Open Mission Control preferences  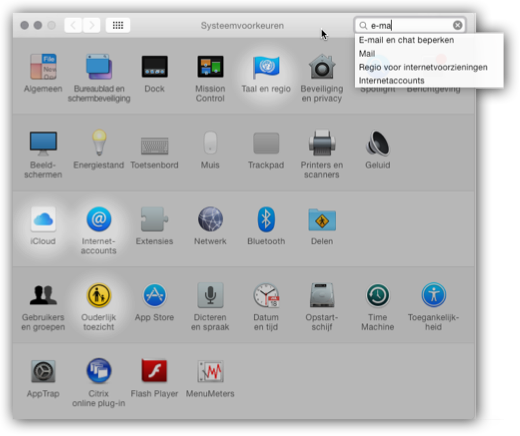point(210,67)
